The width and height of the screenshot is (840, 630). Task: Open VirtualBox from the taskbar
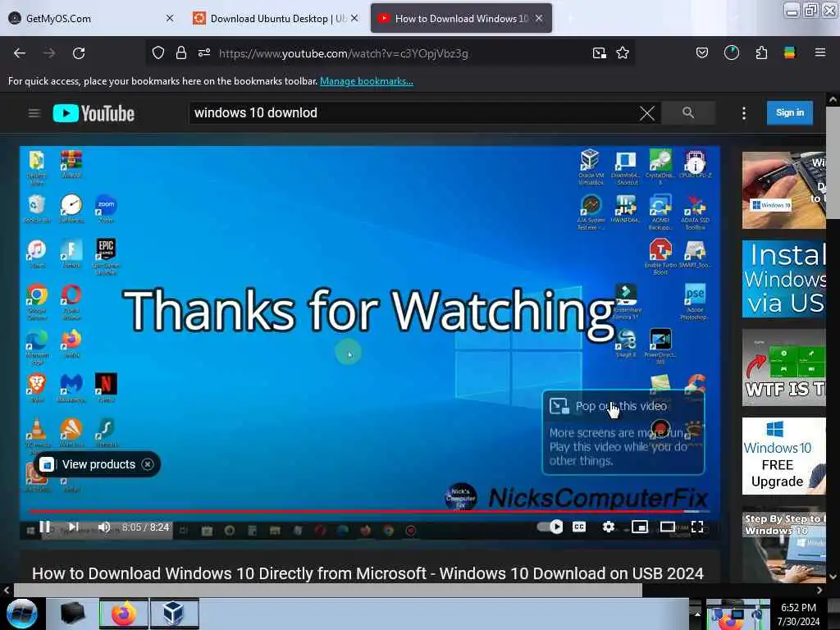[x=174, y=614]
